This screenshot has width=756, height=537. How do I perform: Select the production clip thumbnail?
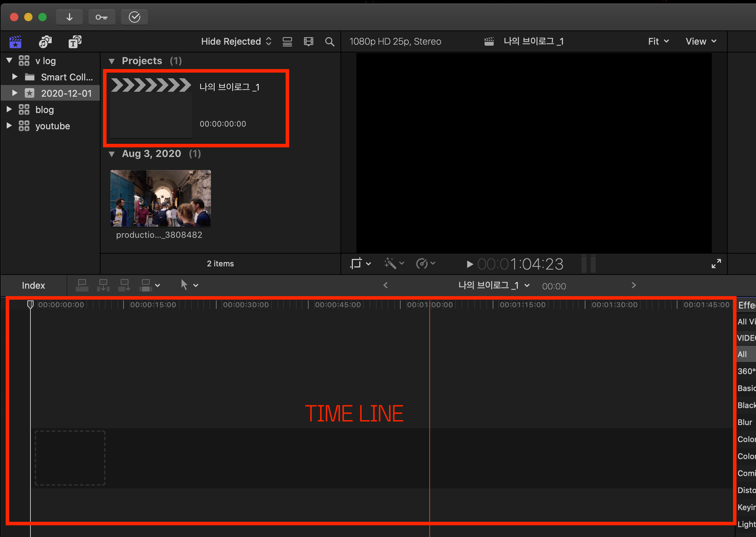tap(160, 198)
